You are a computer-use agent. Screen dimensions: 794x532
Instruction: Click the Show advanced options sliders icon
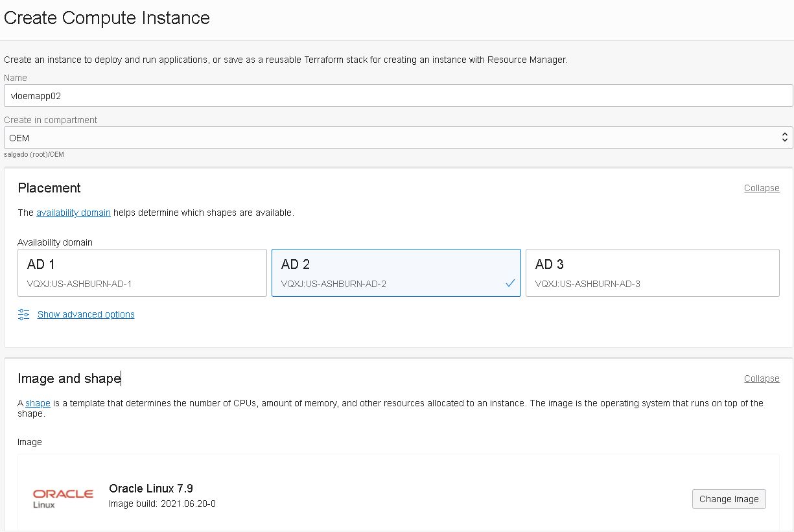(x=23, y=314)
